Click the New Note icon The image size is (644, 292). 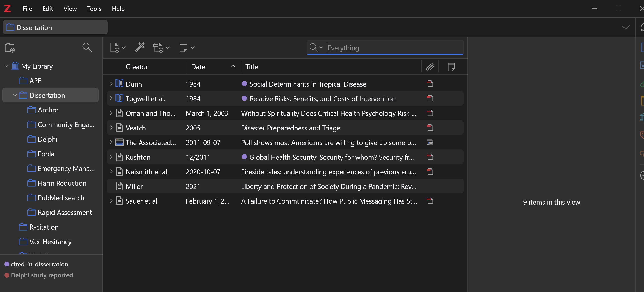click(x=183, y=47)
